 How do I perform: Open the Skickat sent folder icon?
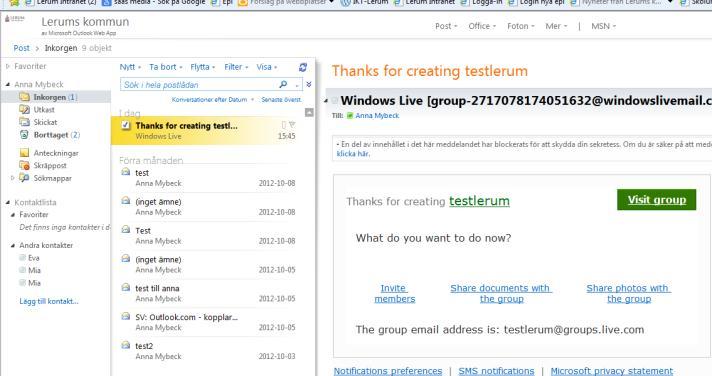(x=25, y=122)
